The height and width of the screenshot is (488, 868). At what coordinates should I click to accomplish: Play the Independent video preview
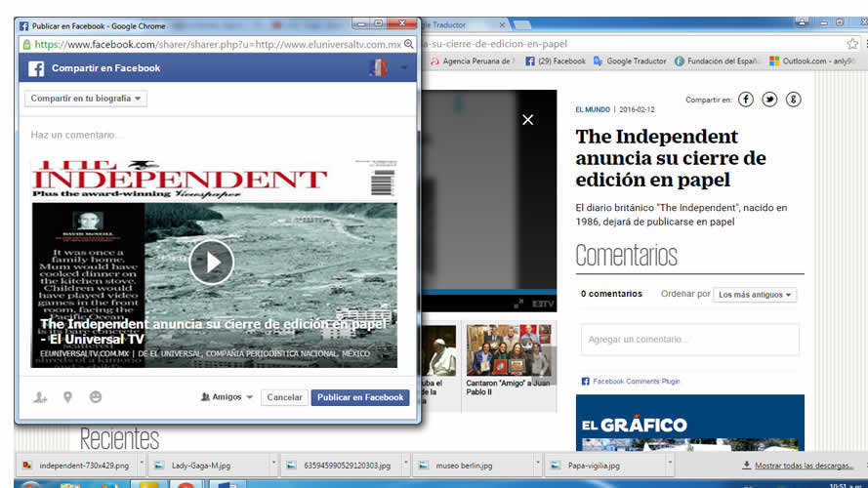(x=212, y=263)
